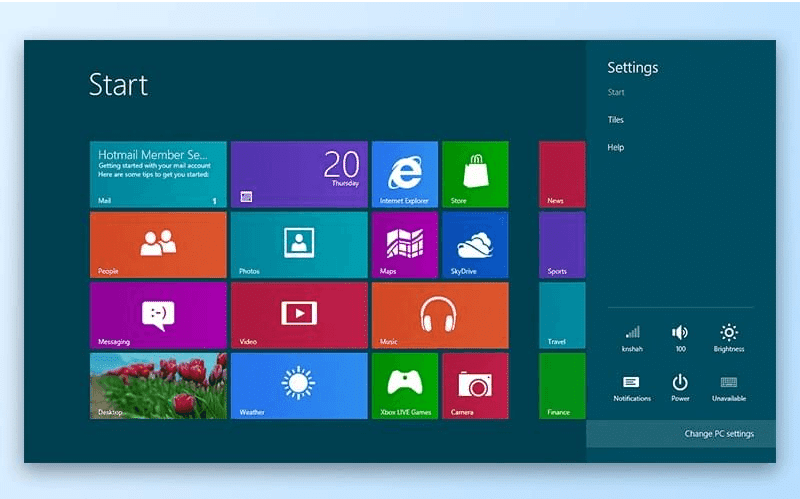The image size is (800, 499).
Task: Open the Desktop tile with tulips
Action: point(158,386)
